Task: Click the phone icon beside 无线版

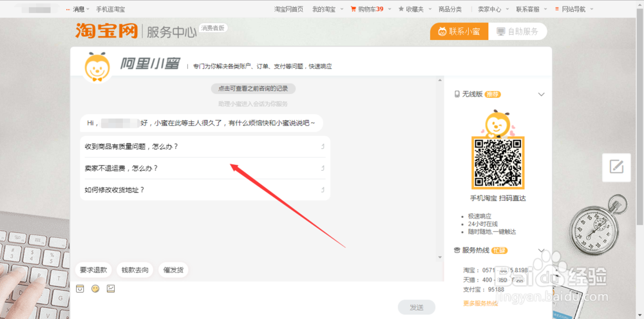Action: [457, 94]
